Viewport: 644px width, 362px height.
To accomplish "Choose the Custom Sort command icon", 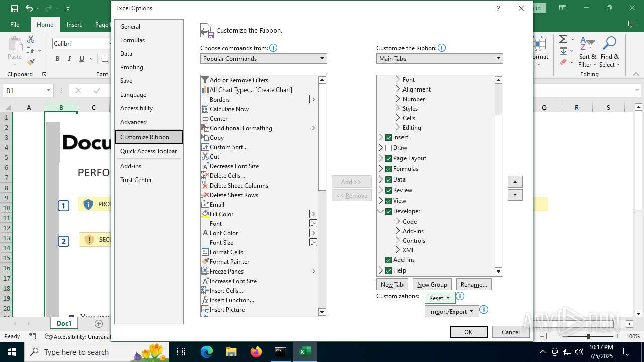I will click(205, 147).
